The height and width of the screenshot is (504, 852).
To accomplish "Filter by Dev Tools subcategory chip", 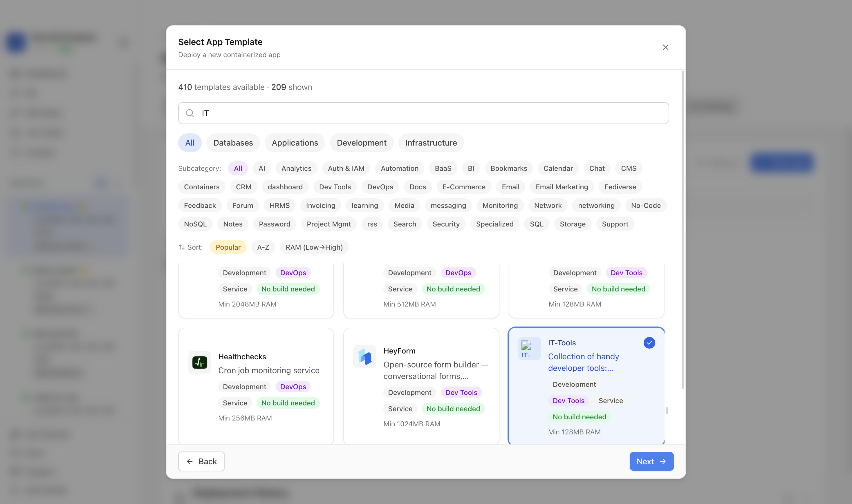I will tap(335, 187).
